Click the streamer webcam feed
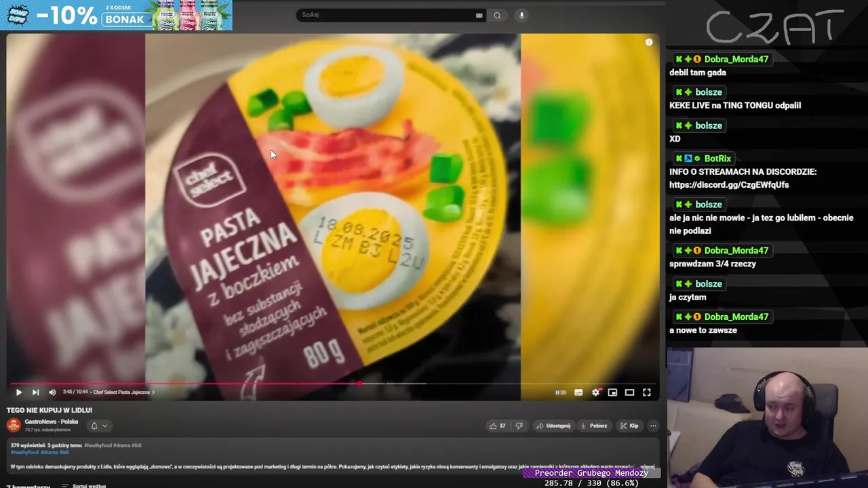This screenshot has width=868, height=488. 767,418
